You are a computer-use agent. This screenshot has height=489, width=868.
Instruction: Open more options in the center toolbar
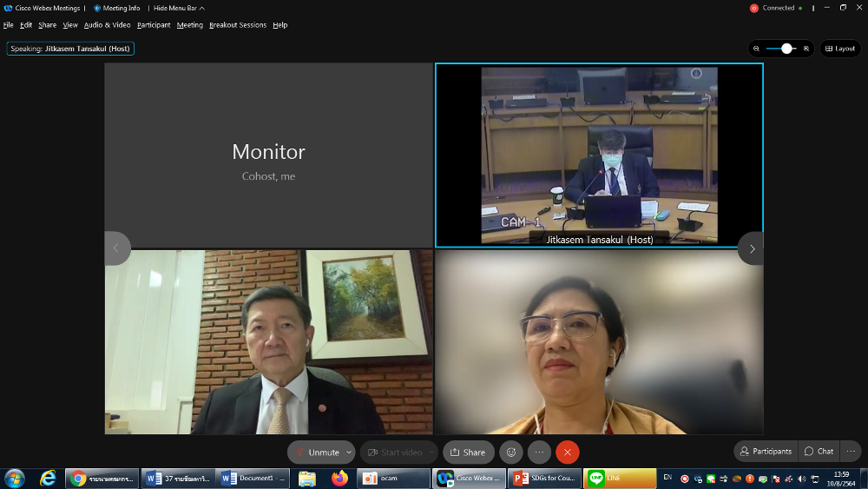coord(539,452)
